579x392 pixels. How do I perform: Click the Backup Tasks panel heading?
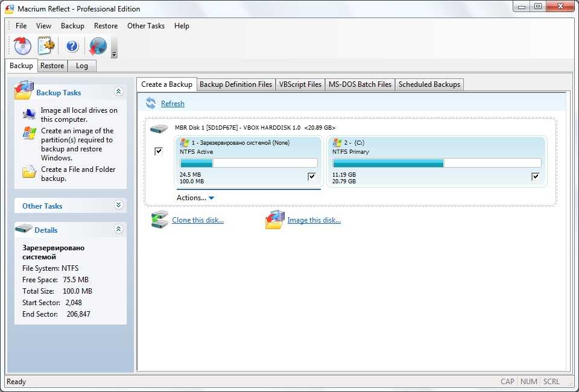[59, 93]
